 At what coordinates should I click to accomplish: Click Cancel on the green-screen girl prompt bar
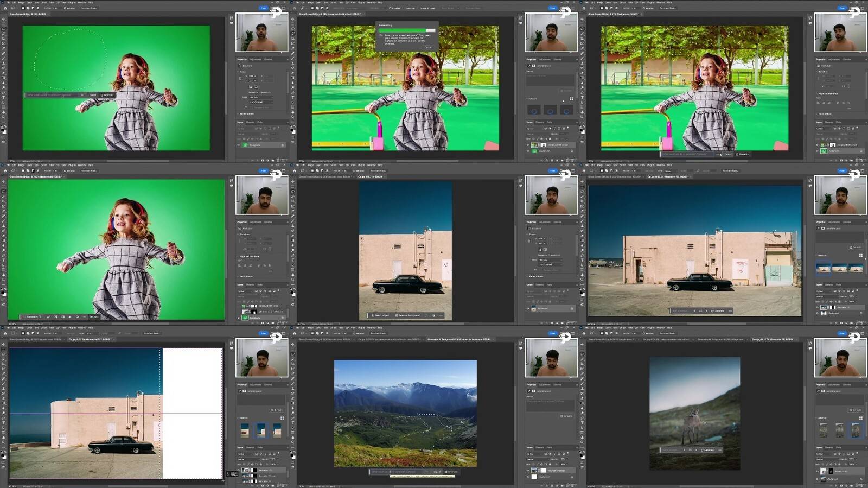pos(93,95)
